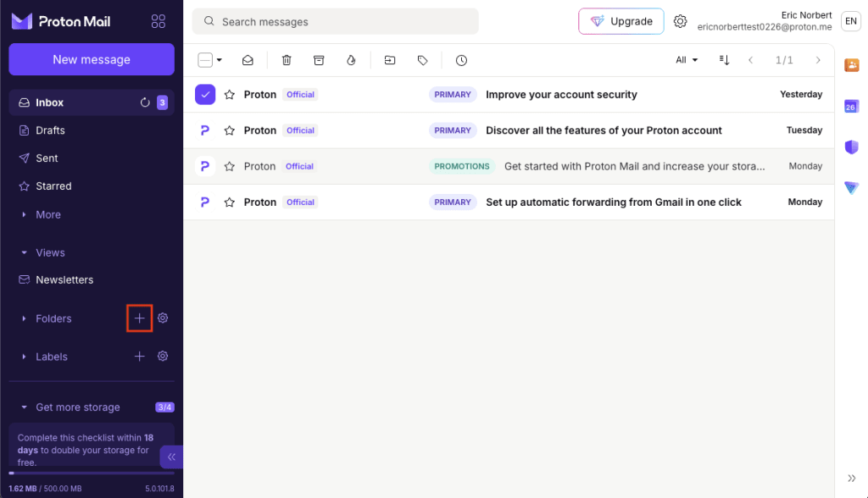Star the Discover all the features message

click(x=229, y=130)
